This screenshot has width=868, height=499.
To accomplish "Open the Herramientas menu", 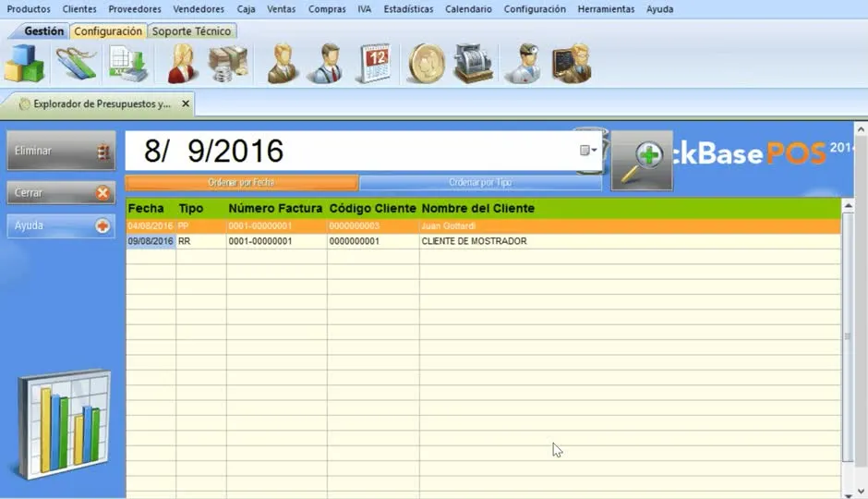I will [606, 9].
